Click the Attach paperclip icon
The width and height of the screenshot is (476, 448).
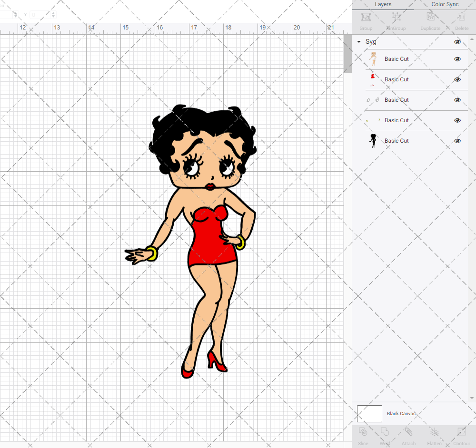tap(408, 432)
